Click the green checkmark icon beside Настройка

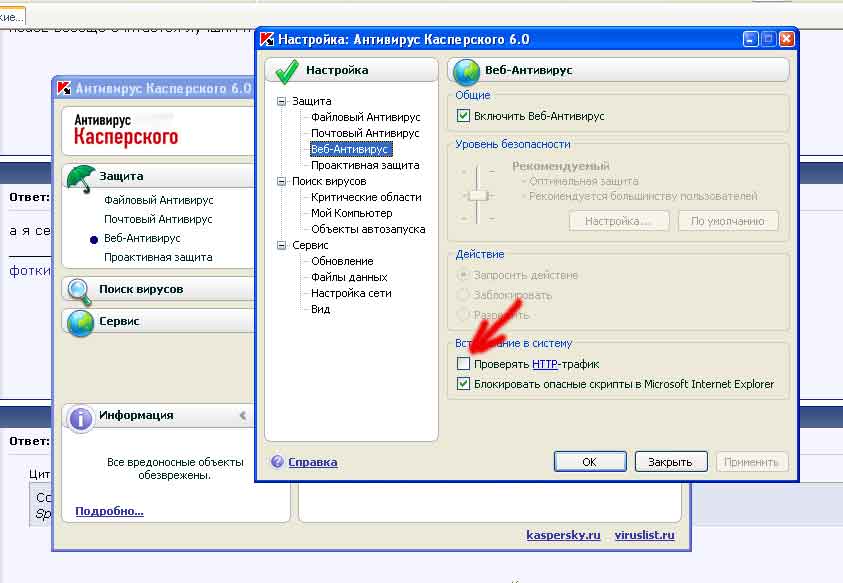tap(287, 72)
